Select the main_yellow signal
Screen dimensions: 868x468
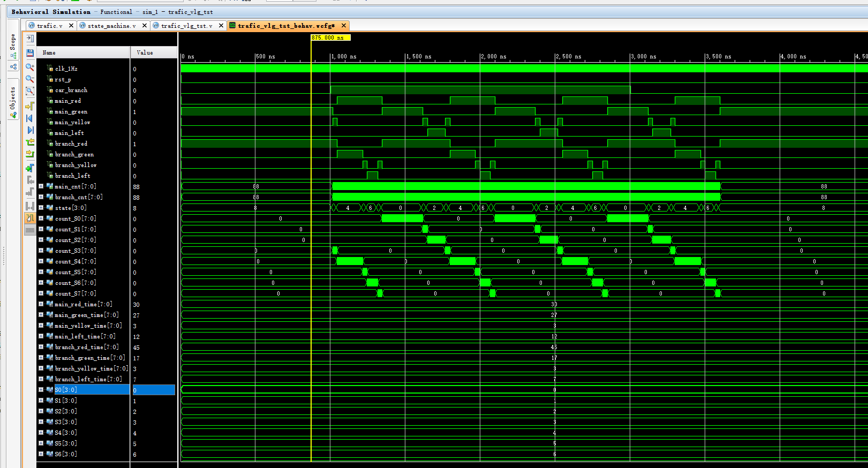point(72,122)
